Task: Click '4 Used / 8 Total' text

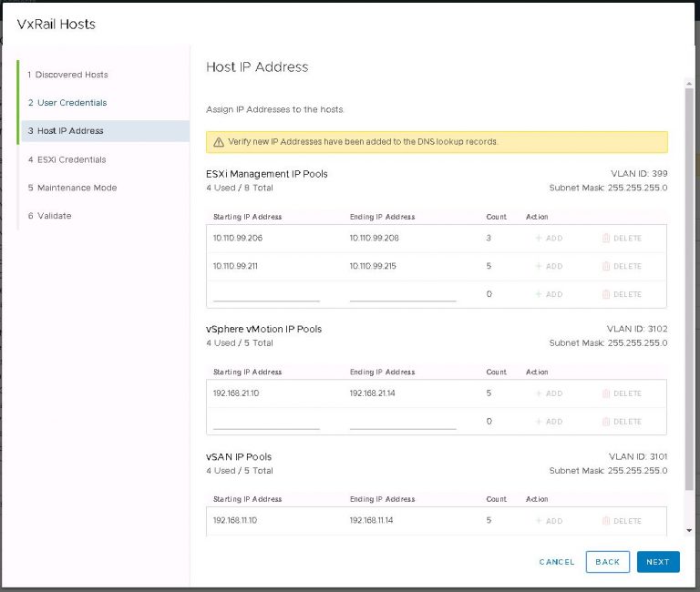Action: pyautogui.click(x=240, y=189)
